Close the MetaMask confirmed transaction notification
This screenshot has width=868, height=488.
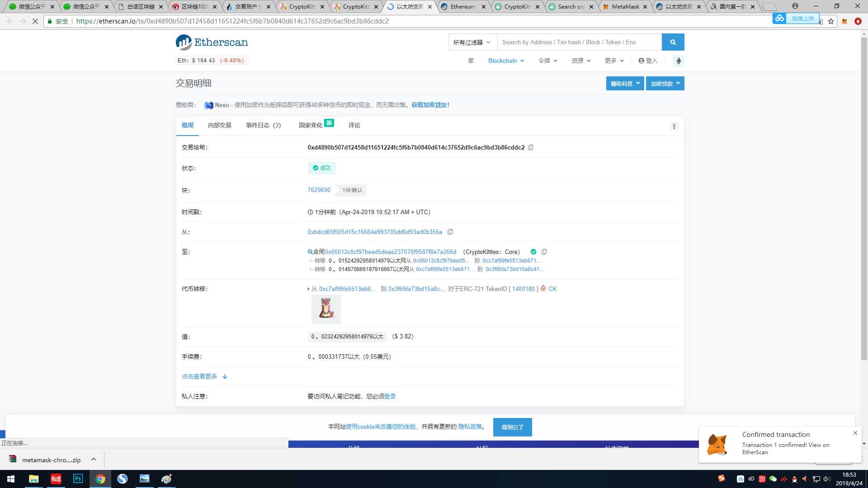(x=855, y=433)
